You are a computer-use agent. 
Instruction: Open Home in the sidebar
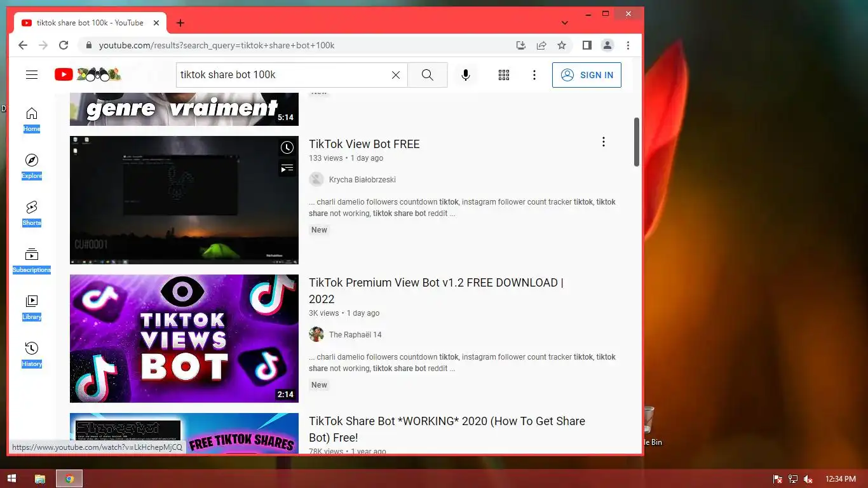32,119
